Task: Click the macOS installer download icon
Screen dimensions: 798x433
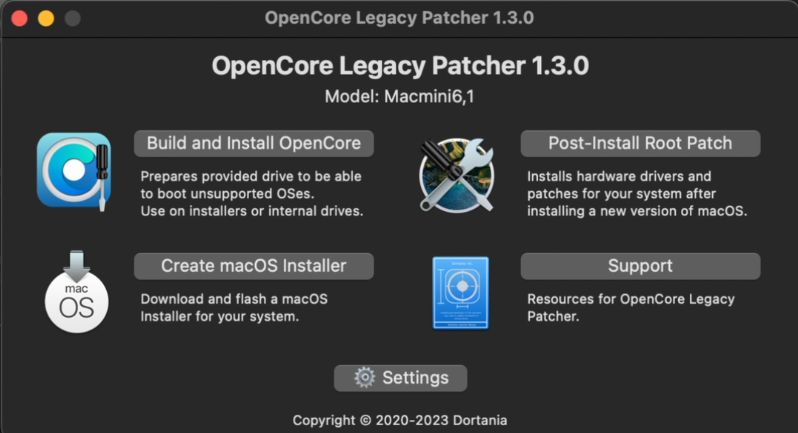Action: 76,292
